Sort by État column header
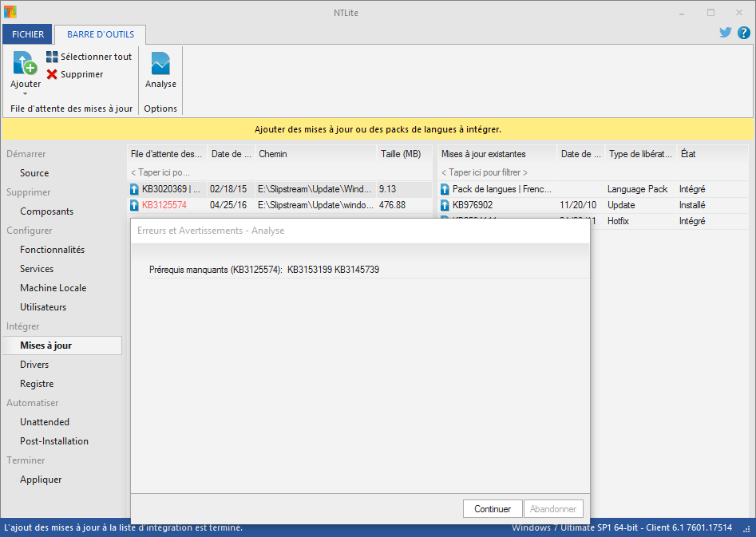Screen dimensions: 756x537 click(712, 154)
